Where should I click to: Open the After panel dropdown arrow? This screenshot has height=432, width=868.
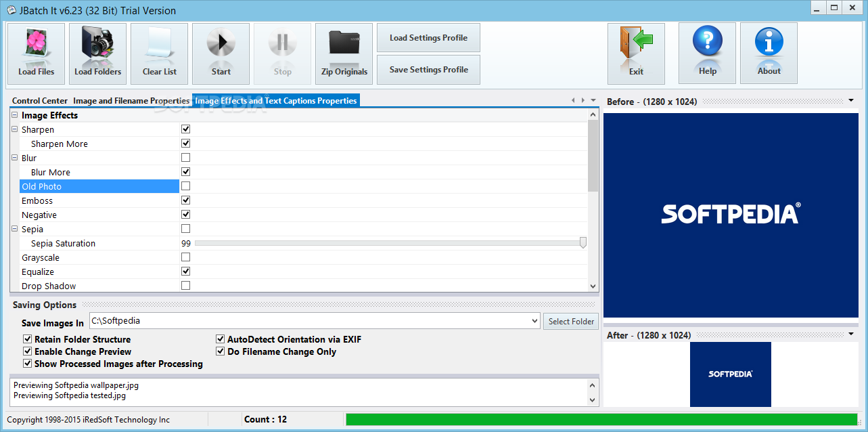point(850,334)
